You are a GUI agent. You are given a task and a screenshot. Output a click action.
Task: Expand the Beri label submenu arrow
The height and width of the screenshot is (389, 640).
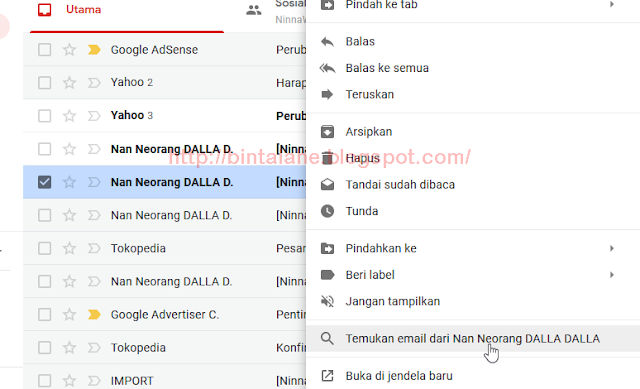coord(612,275)
